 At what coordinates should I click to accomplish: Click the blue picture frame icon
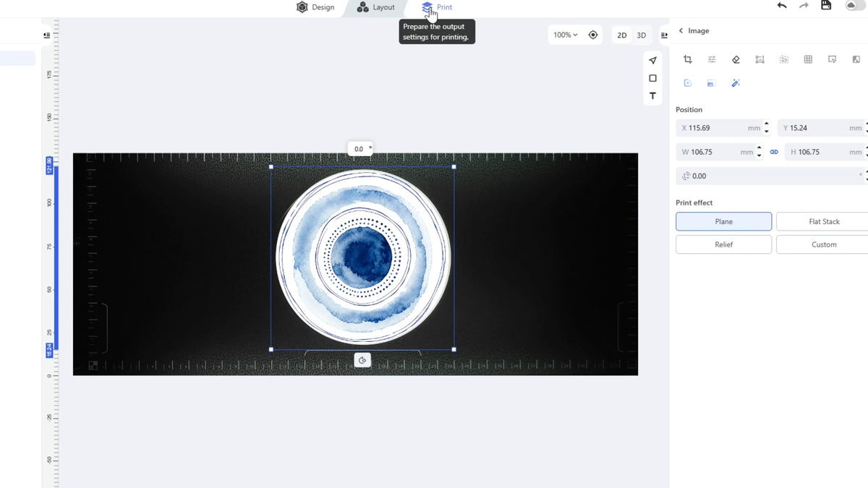click(711, 83)
